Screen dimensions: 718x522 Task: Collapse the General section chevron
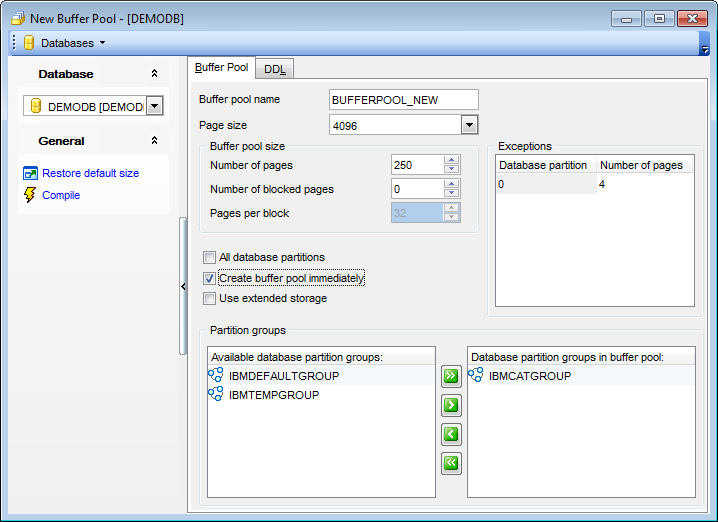tap(154, 141)
